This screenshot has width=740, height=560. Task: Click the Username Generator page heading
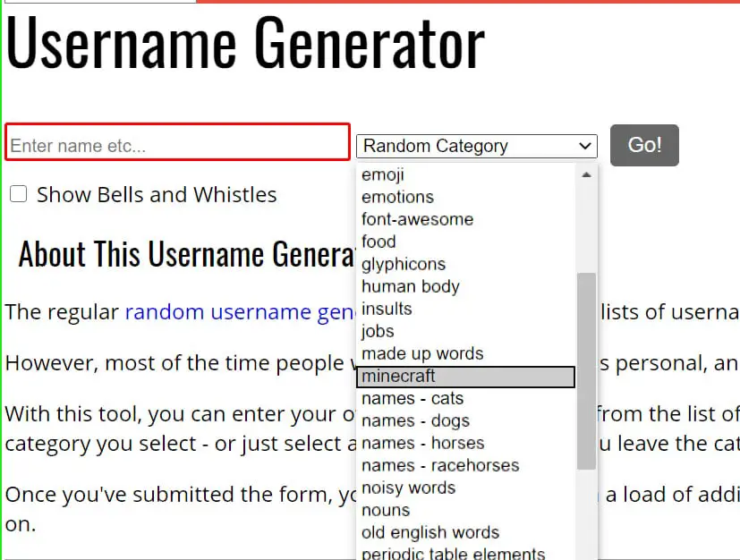click(x=245, y=42)
